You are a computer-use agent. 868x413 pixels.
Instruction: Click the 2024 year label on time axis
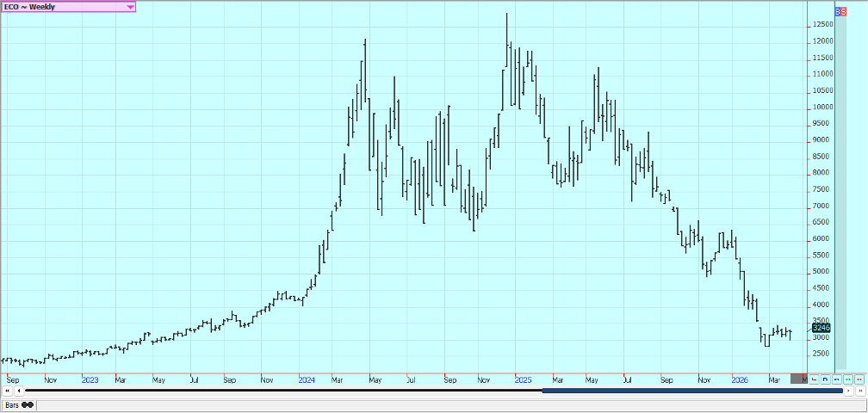point(307,379)
